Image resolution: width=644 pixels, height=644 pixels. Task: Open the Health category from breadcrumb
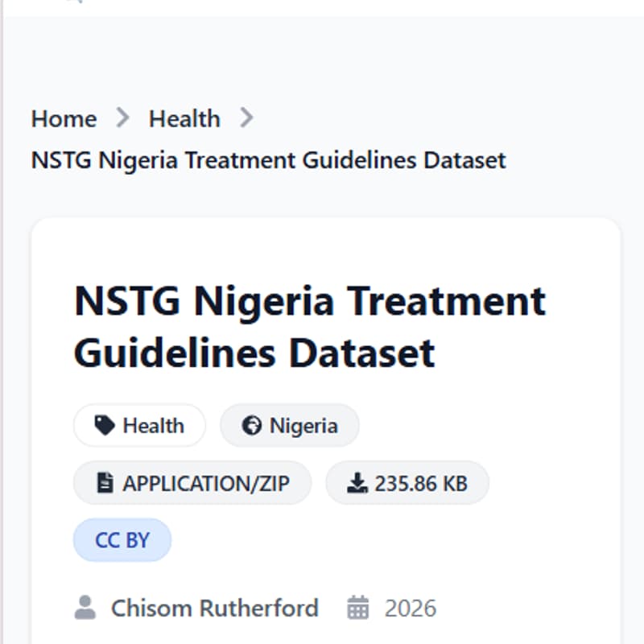point(184,118)
